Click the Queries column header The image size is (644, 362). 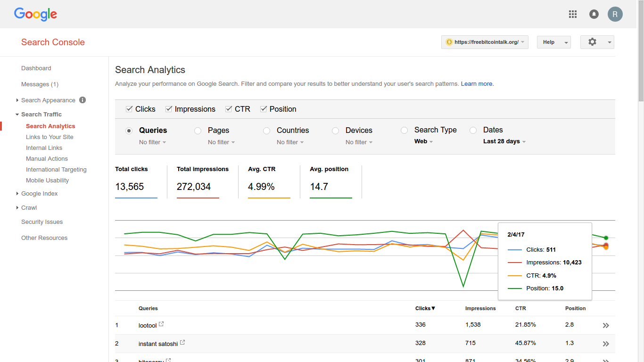click(148, 308)
